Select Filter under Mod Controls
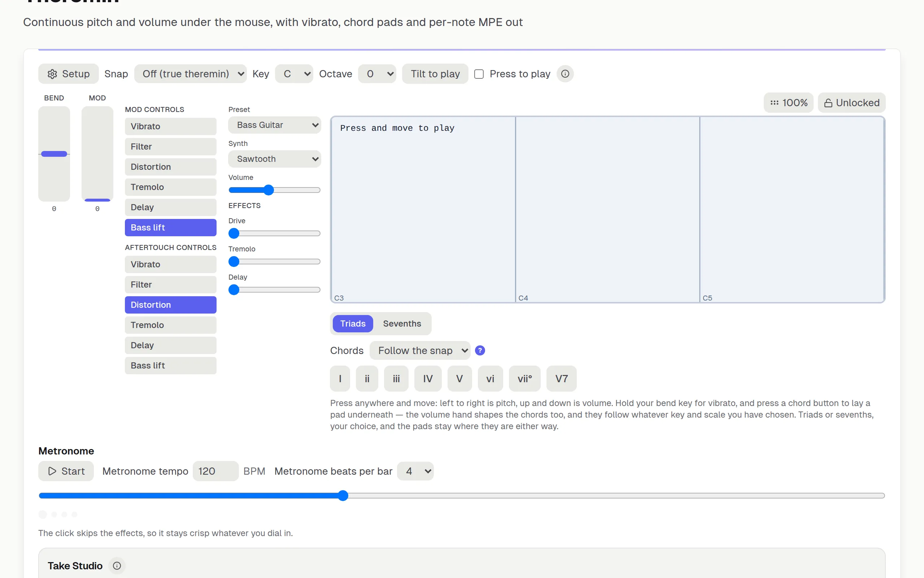The width and height of the screenshot is (924, 578). point(171,147)
